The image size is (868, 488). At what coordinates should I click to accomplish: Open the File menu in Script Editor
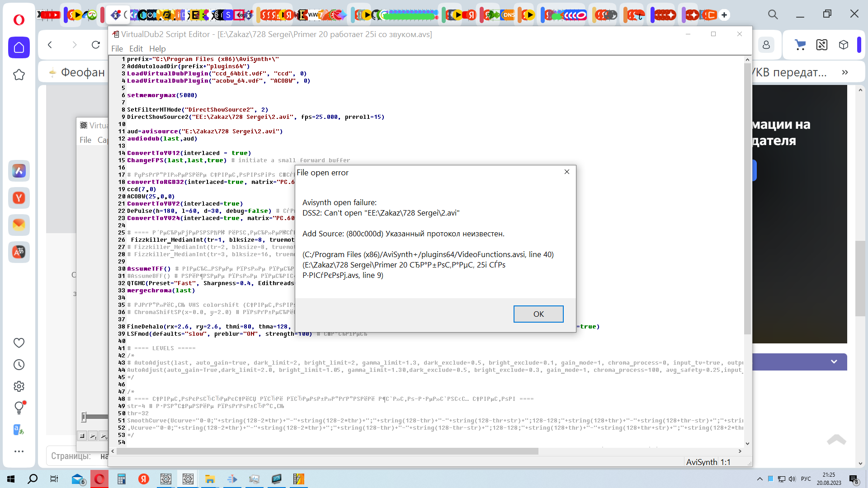click(117, 49)
